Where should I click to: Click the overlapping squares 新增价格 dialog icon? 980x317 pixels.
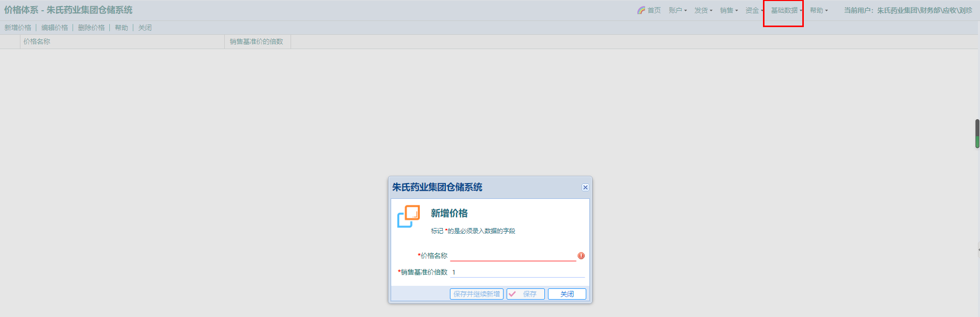click(409, 216)
